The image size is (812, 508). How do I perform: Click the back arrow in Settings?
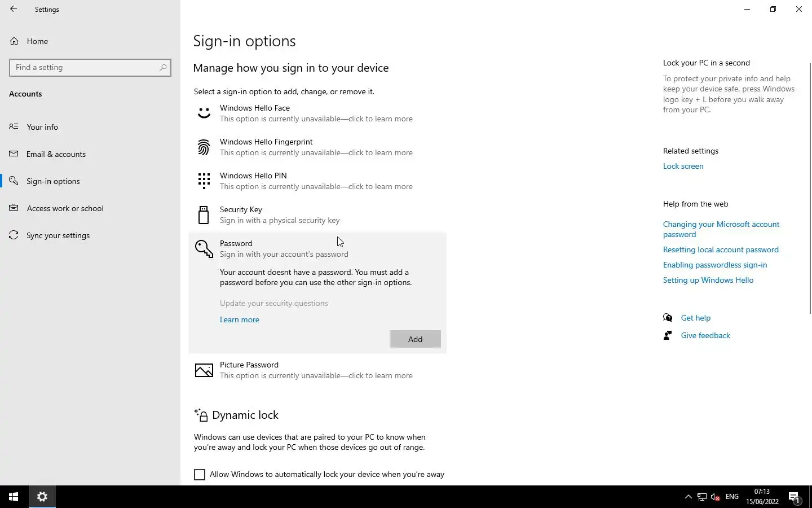point(14,9)
